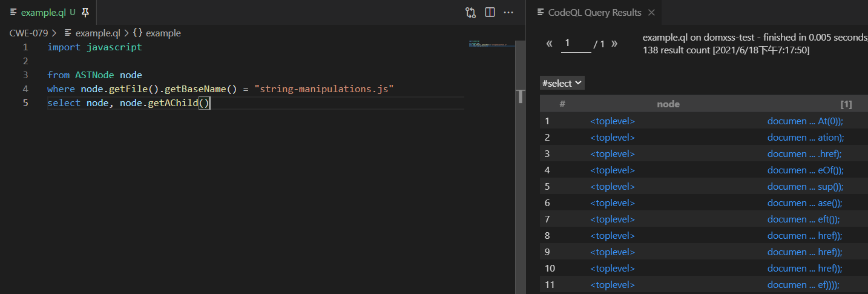Open the editor More Actions ellipsis menu
Viewport: 868px width, 294px height.
click(509, 12)
